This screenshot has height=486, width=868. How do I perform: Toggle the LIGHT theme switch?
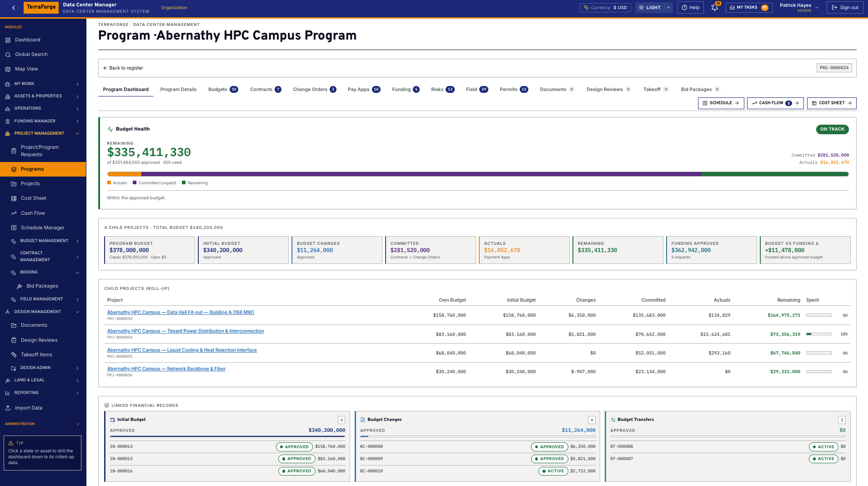click(649, 8)
